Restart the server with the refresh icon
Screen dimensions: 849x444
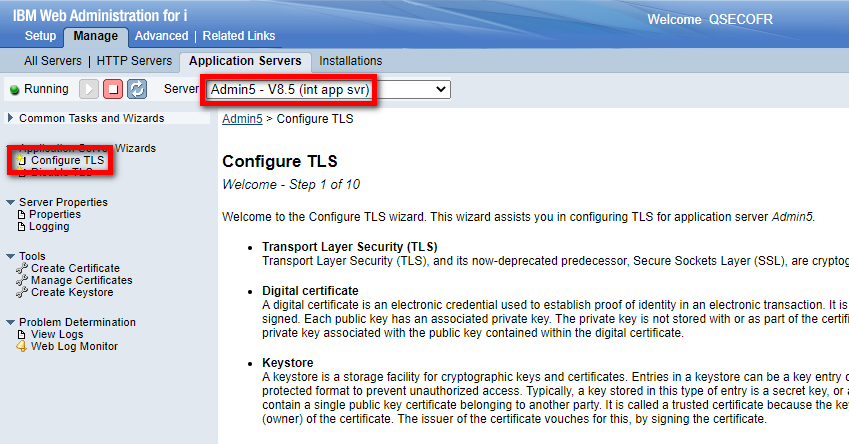tap(137, 89)
